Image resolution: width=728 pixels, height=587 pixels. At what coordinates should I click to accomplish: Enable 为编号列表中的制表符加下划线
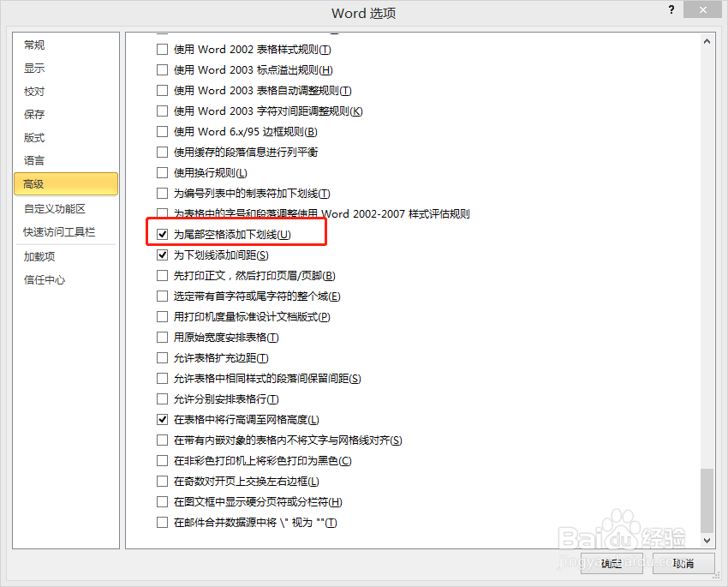click(x=162, y=193)
